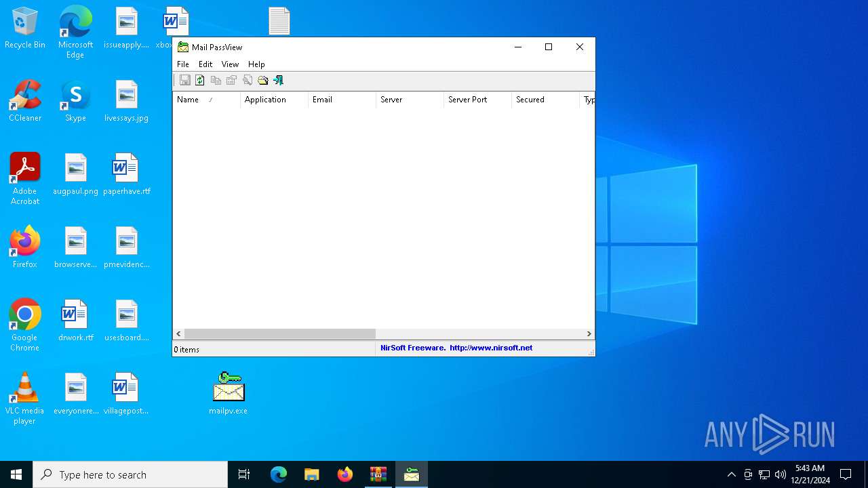Image resolution: width=868 pixels, height=488 pixels.
Task: Sort by the Application column header
Action: point(275,100)
